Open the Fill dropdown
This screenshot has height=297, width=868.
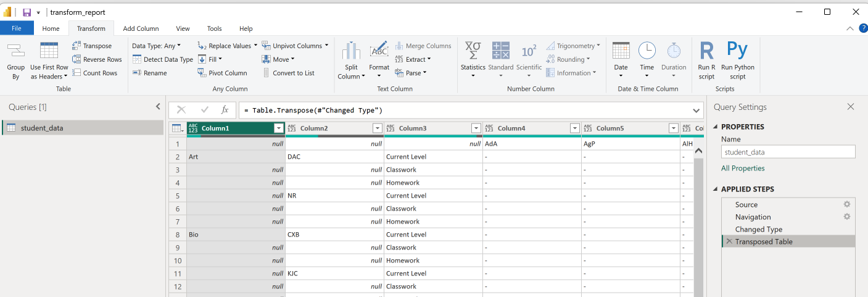[x=211, y=59]
